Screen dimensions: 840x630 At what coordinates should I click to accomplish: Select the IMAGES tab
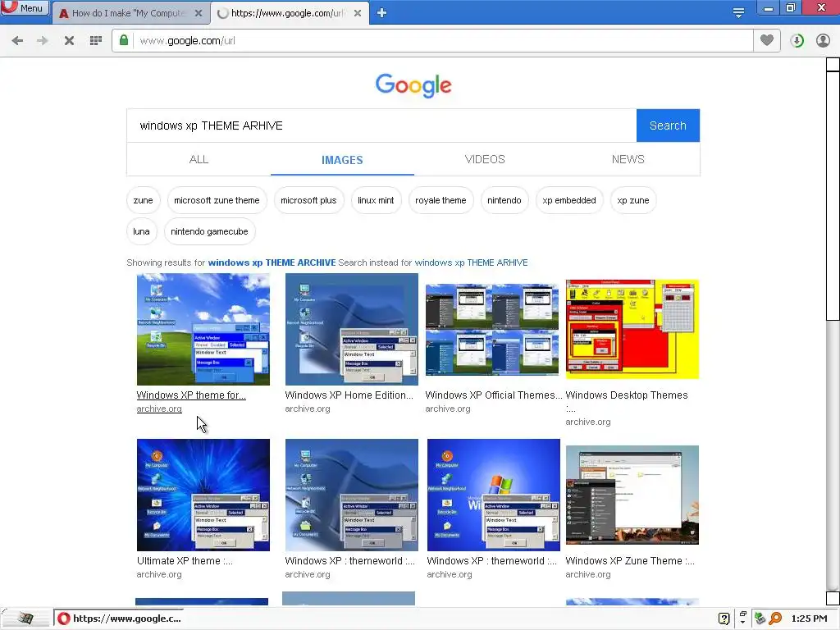tap(342, 160)
